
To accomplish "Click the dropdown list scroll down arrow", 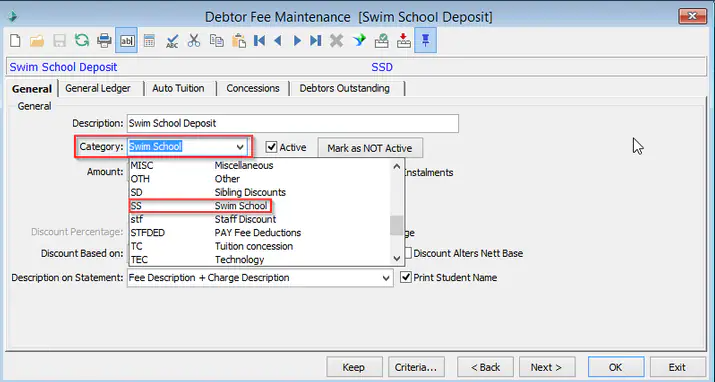I will 397,258.
